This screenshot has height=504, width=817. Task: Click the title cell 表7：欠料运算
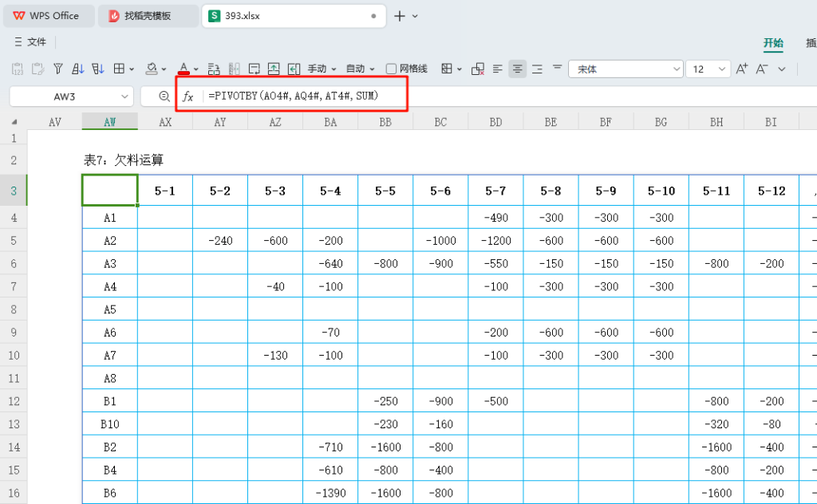coord(124,159)
